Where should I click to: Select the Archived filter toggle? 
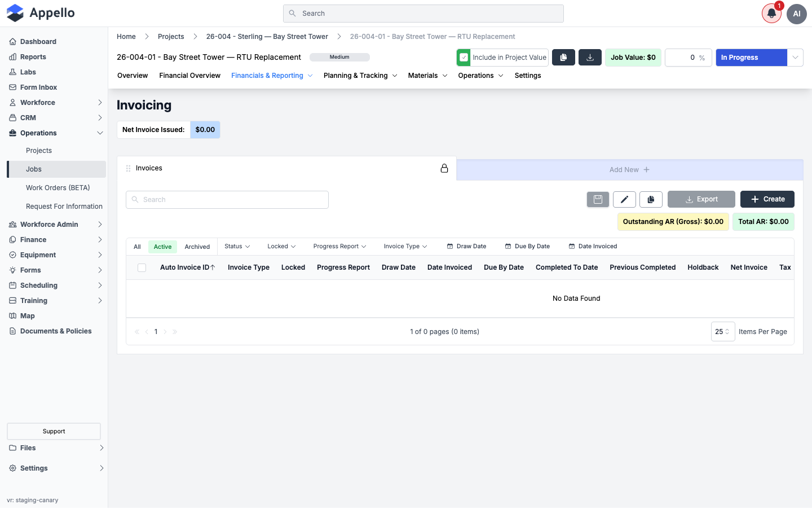(197, 247)
